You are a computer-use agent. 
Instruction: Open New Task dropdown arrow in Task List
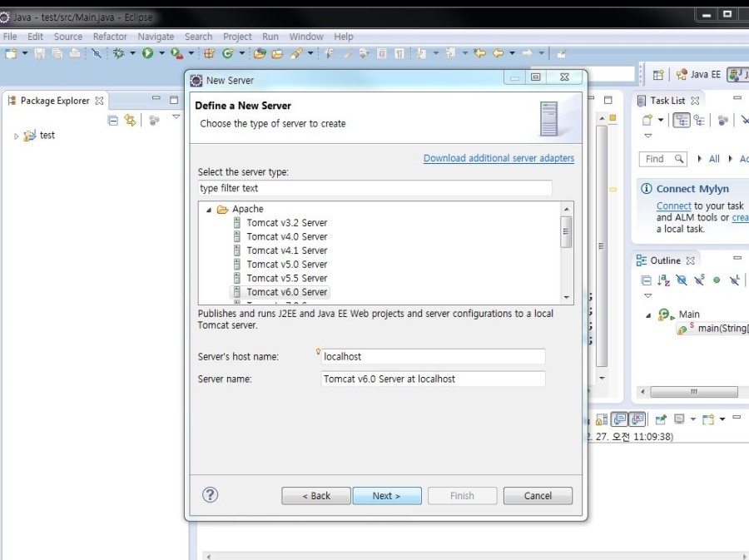661,121
